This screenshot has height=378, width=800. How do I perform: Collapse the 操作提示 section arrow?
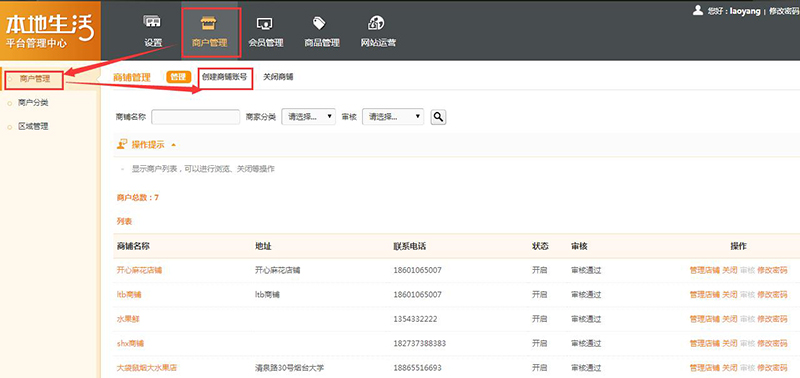click(x=173, y=145)
